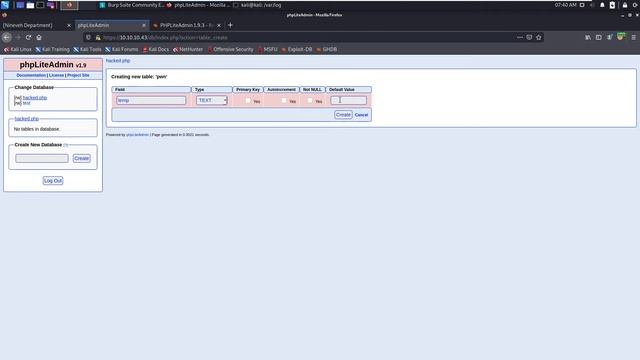The height and width of the screenshot is (360, 640).
Task: Open the hacked.php tables panel heading link
Action: [x=27, y=119]
